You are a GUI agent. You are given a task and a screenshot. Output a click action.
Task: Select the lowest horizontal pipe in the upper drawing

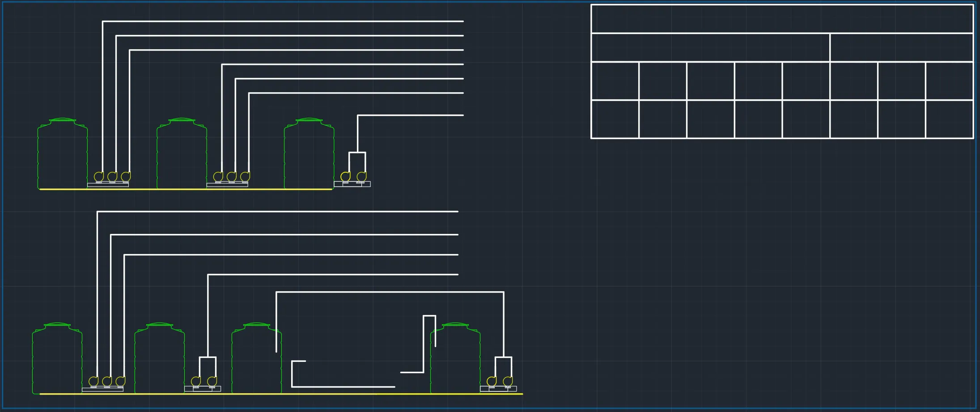(410, 115)
